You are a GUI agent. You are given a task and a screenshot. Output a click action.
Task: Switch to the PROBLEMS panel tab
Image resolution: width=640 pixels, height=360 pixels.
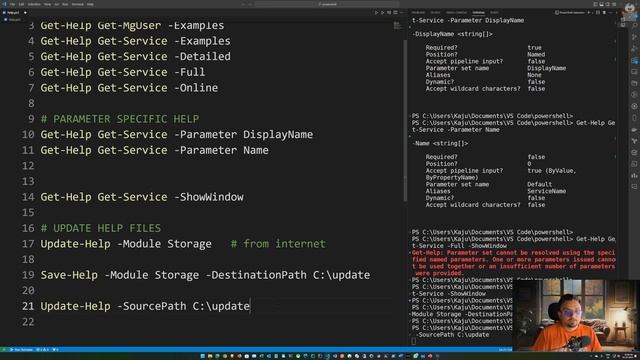418,13
